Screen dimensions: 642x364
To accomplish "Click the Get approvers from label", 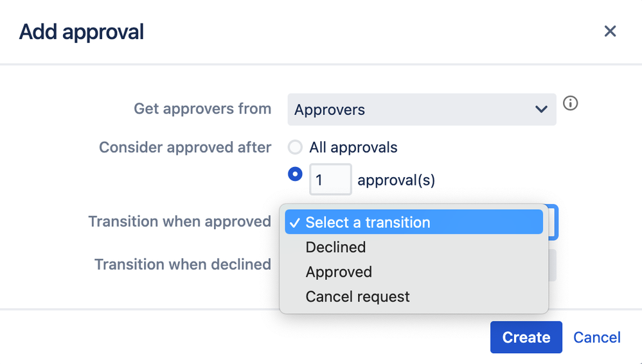I will [202, 109].
